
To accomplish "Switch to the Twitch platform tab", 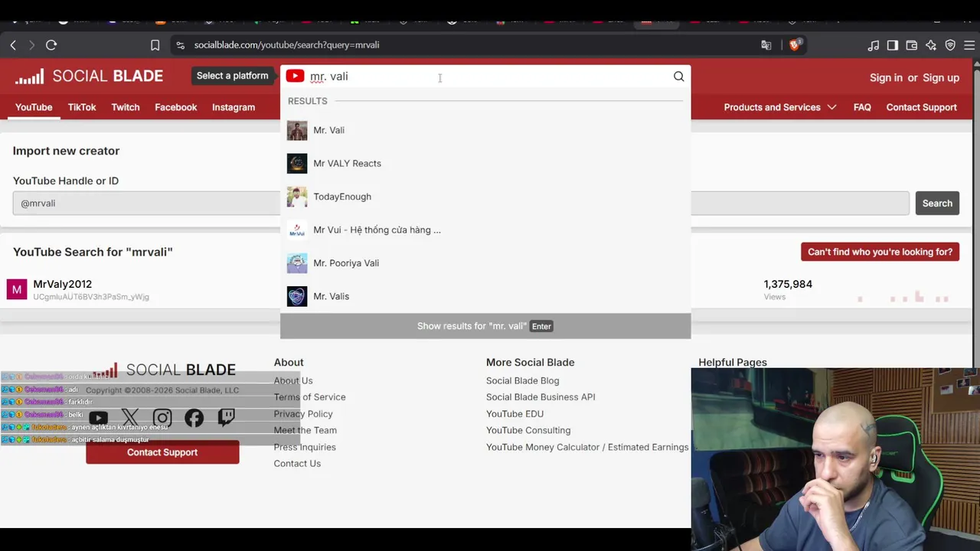I will (x=126, y=107).
